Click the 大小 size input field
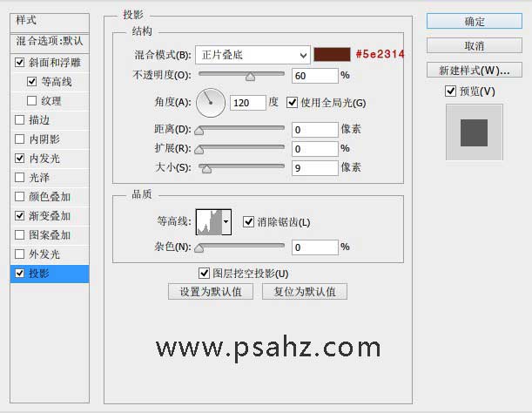This screenshot has width=532, height=413. [x=314, y=167]
